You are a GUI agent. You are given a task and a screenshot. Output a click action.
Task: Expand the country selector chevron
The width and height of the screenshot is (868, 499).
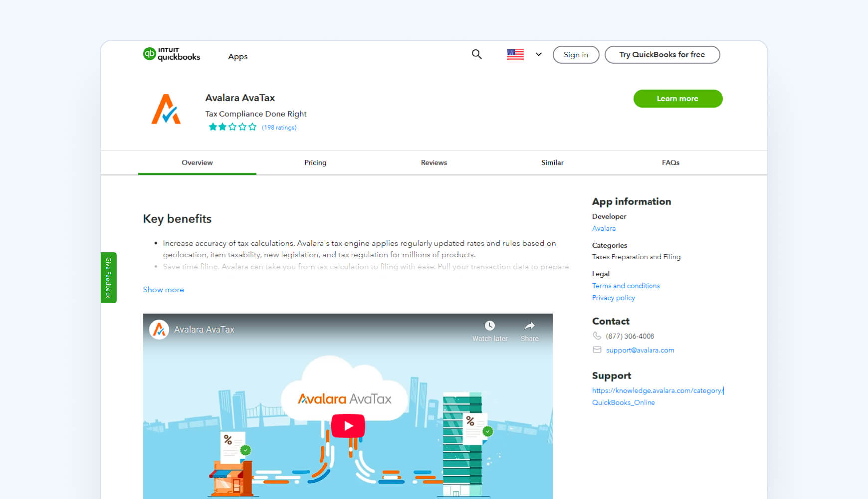coord(539,55)
